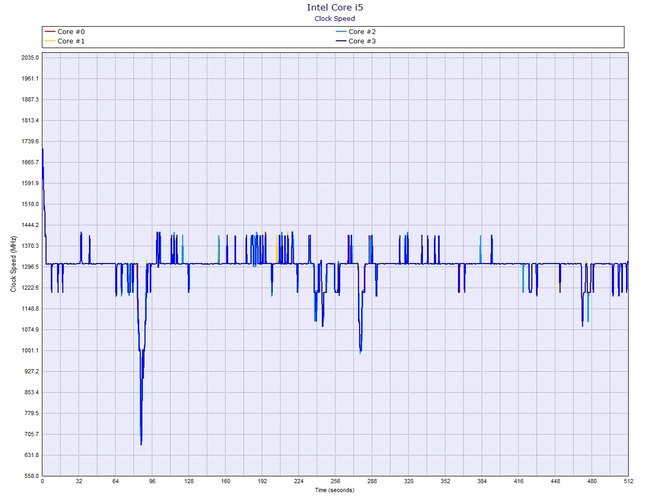Click the 1296.5 y-axis value

(x=30, y=267)
